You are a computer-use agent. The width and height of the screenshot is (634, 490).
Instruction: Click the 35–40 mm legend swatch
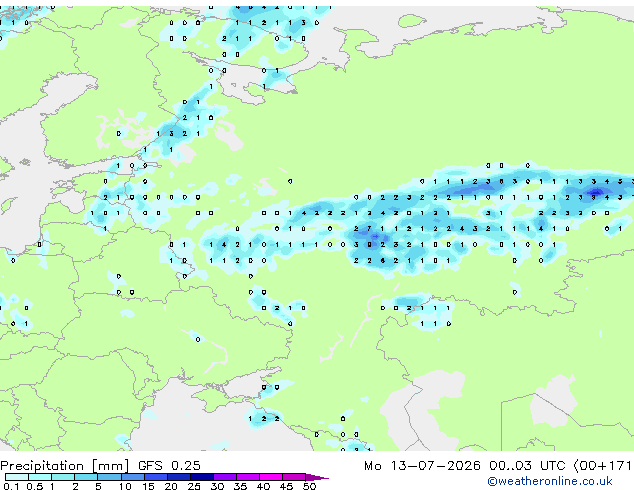point(248,477)
